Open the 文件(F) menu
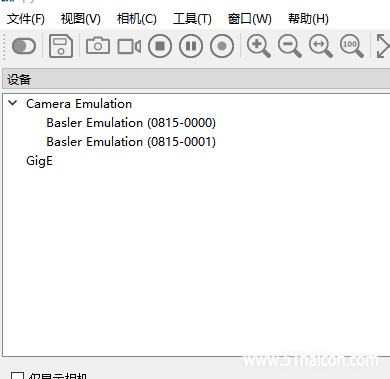390x379 pixels. point(26,19)
